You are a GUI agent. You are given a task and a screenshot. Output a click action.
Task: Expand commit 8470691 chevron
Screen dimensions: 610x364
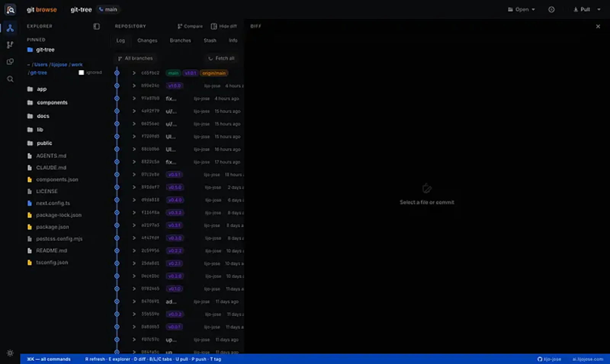(134, 302)
